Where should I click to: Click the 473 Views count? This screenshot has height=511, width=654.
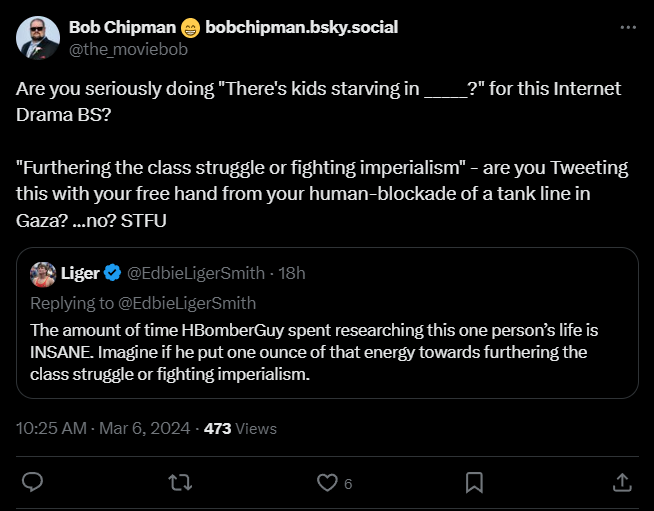pos(240,428)
